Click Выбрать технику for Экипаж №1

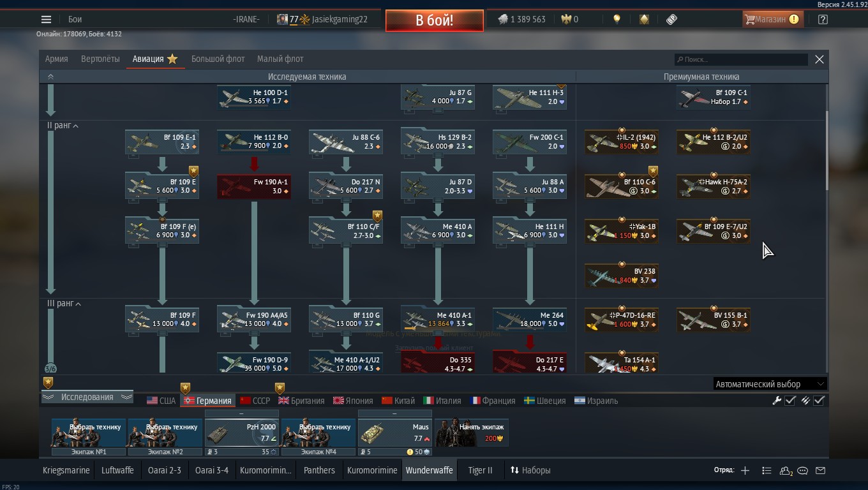pos(89,433)
